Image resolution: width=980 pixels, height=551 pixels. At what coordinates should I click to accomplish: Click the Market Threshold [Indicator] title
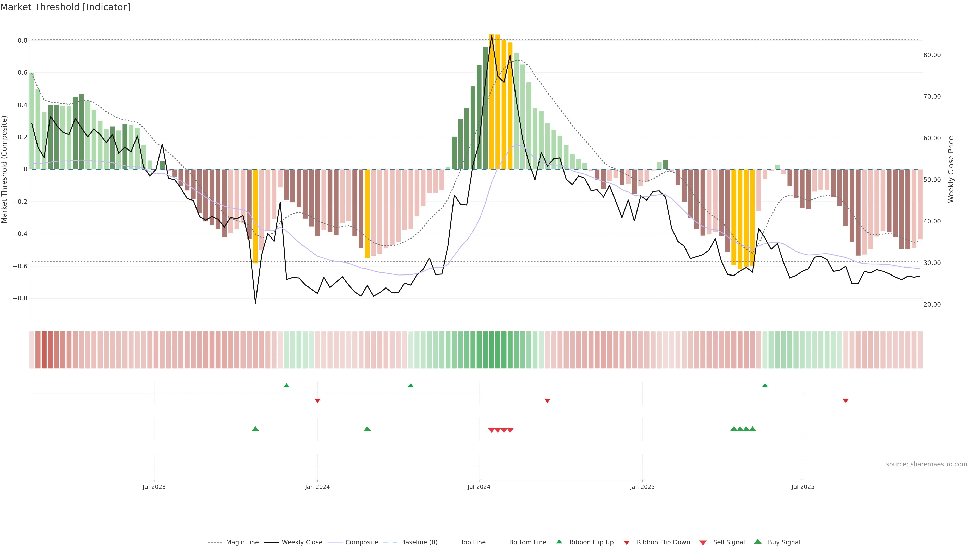click(65, 7)
